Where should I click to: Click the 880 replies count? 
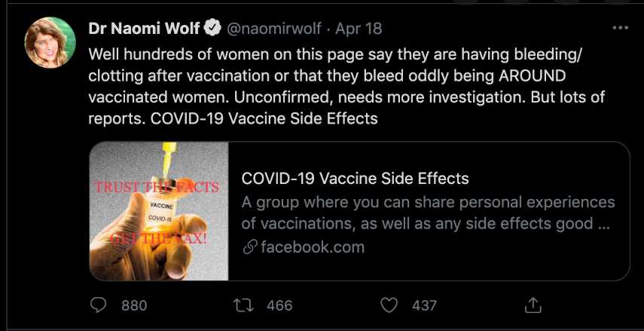pyautogui.click(x=133, y=305)
